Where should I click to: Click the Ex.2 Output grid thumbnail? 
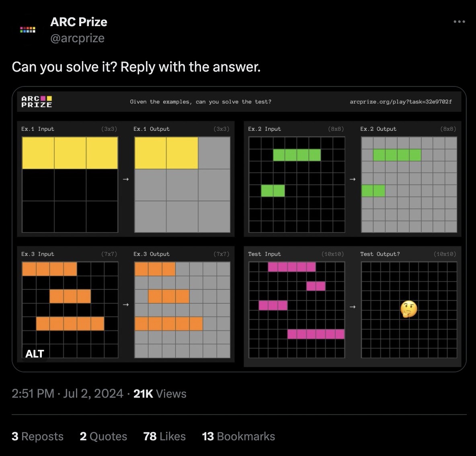[x=409, y=185]
